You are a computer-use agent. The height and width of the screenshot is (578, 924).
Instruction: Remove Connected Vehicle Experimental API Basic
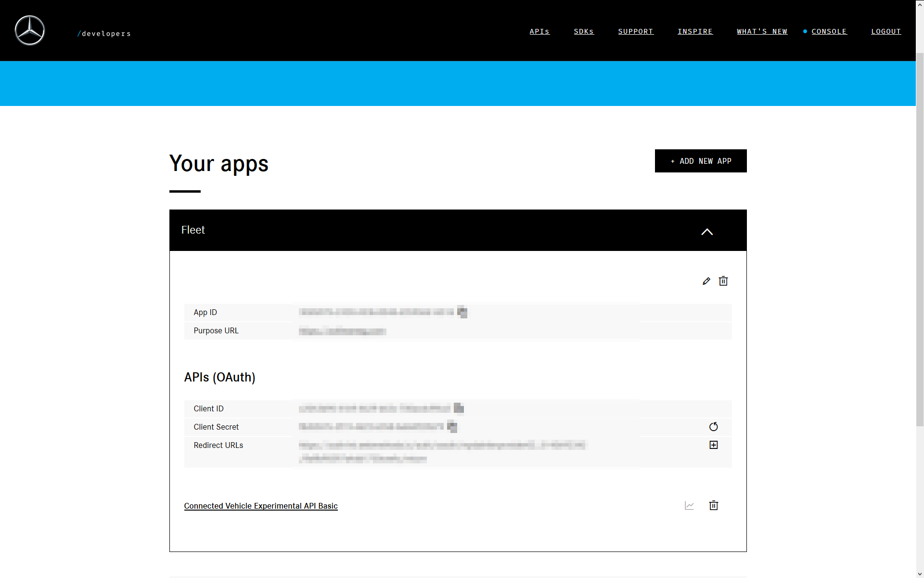click(714, 505)
